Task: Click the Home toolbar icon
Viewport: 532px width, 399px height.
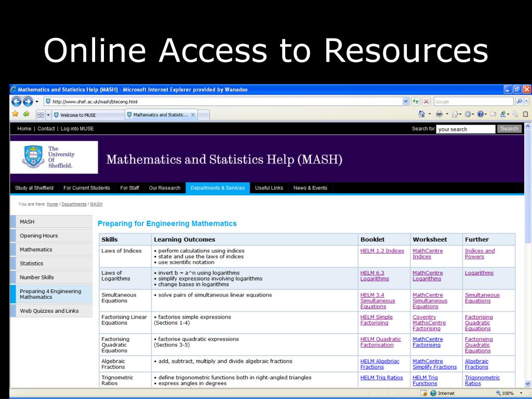Action: click(421, 114)
